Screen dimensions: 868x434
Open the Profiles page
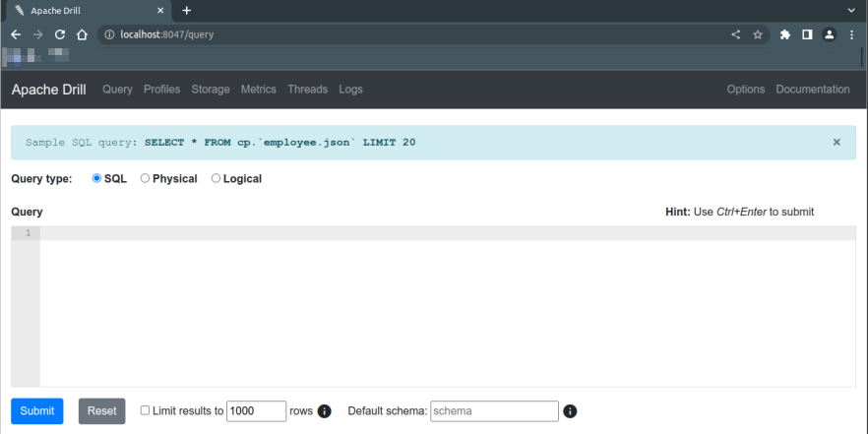pos(161,90)
